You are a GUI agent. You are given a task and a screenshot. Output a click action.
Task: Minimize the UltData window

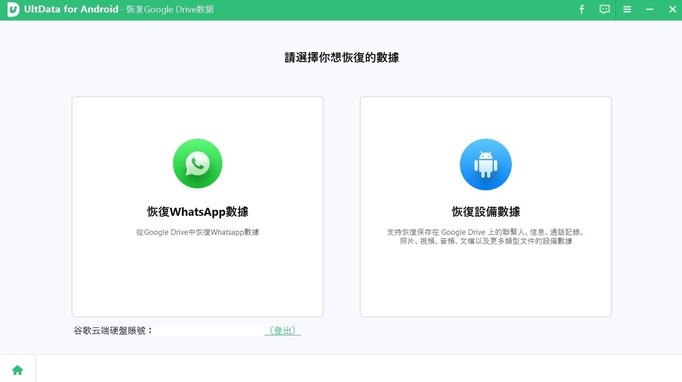pos(649,9)
